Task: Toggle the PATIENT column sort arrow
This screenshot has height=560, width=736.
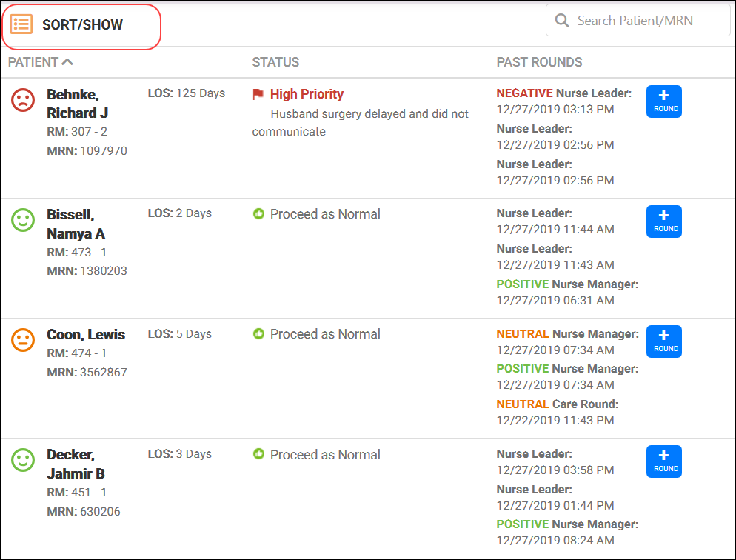Action: 67,61
